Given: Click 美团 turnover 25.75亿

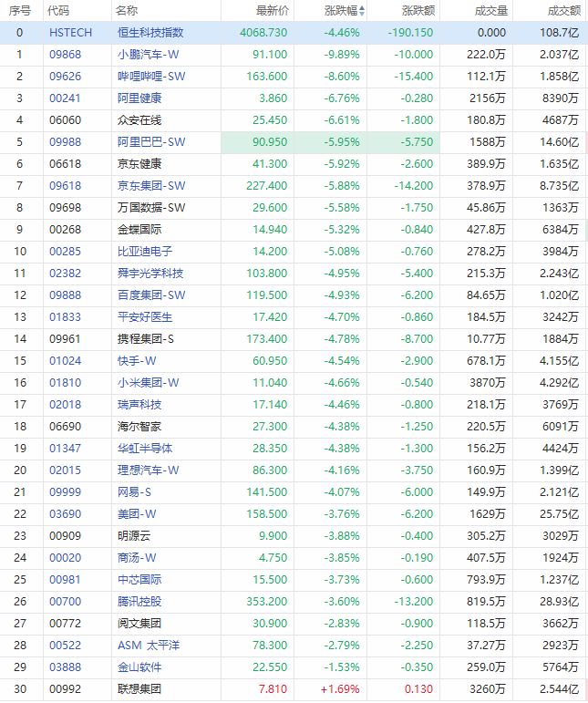Looking at the screenshot, I should 560,514.
